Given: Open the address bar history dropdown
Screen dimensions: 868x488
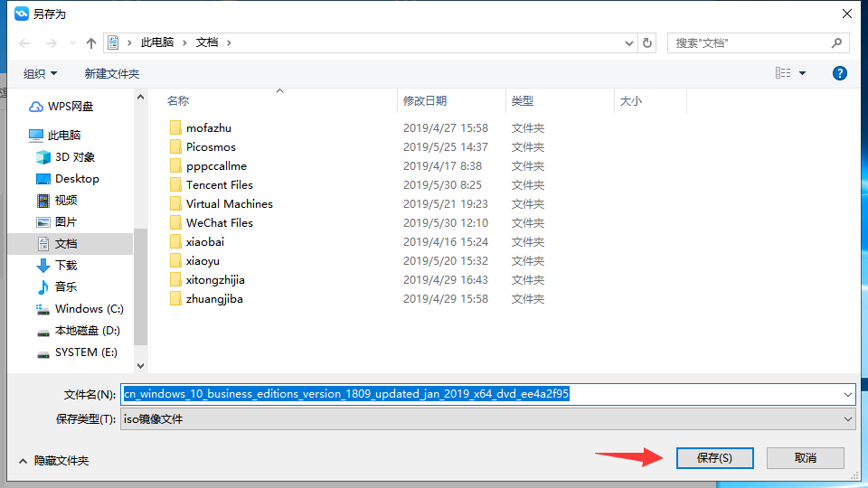Looking at the screenshot, I should tap(629, 42).
